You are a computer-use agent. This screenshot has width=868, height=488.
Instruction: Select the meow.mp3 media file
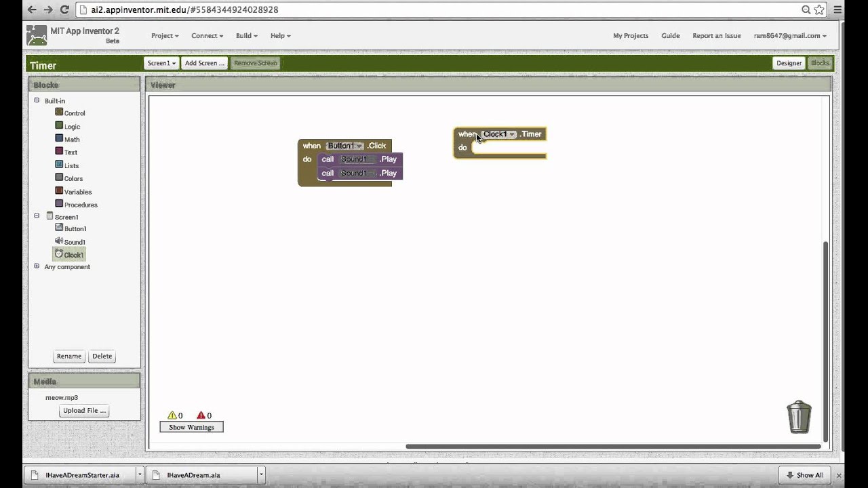tap(62, 397)
